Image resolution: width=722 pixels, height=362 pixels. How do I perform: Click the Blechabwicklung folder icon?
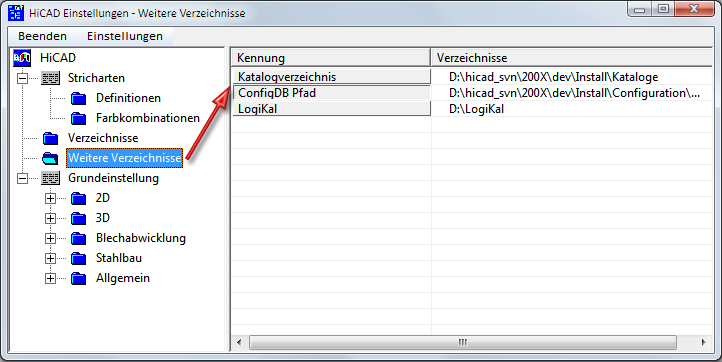tap(78, 239)
